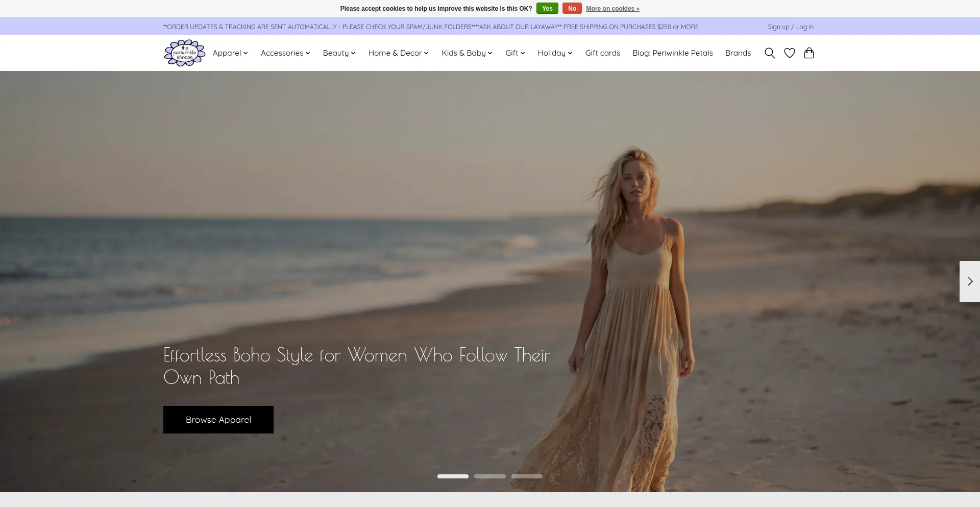
Task: Expand the Accessories dropdown menu
Action: click(x=285, y=53)
